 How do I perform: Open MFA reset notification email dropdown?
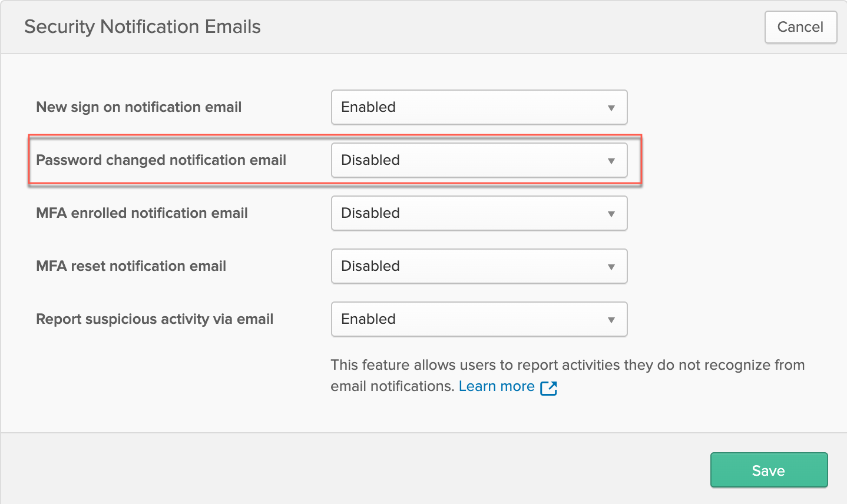(x=479, y=266)
